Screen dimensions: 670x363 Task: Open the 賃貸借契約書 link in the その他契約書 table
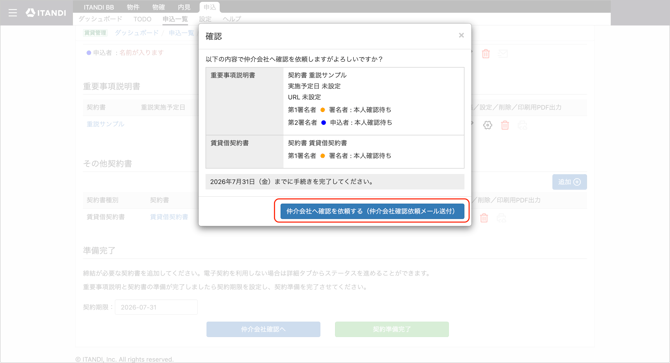click(169, 217)
